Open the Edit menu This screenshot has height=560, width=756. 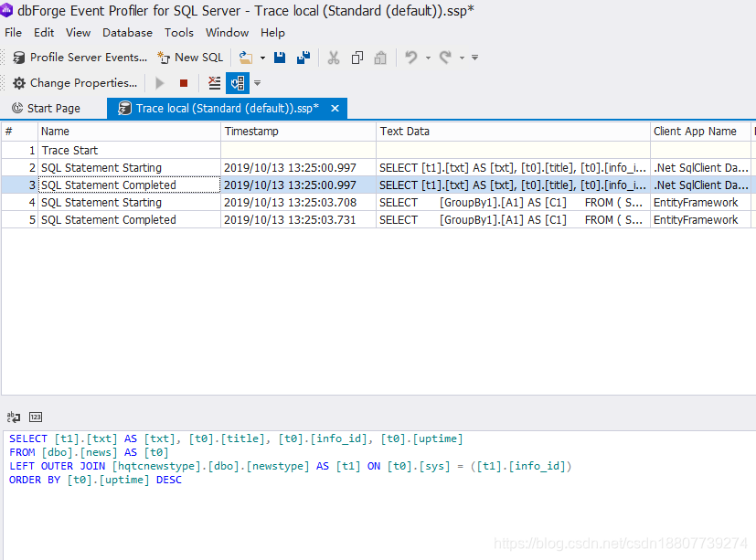(x=44, y=33)
